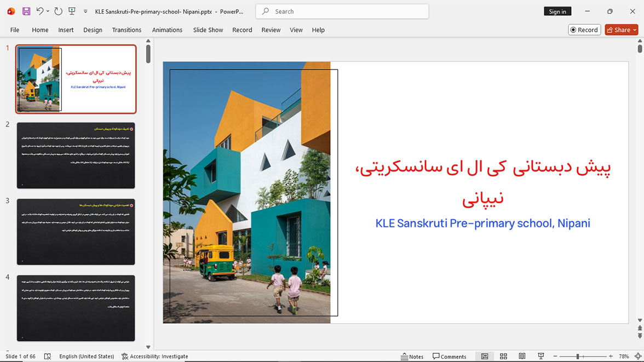Click into the Search box
The width and height of the screenshot is (644, 362).
(x=342, y=12)
